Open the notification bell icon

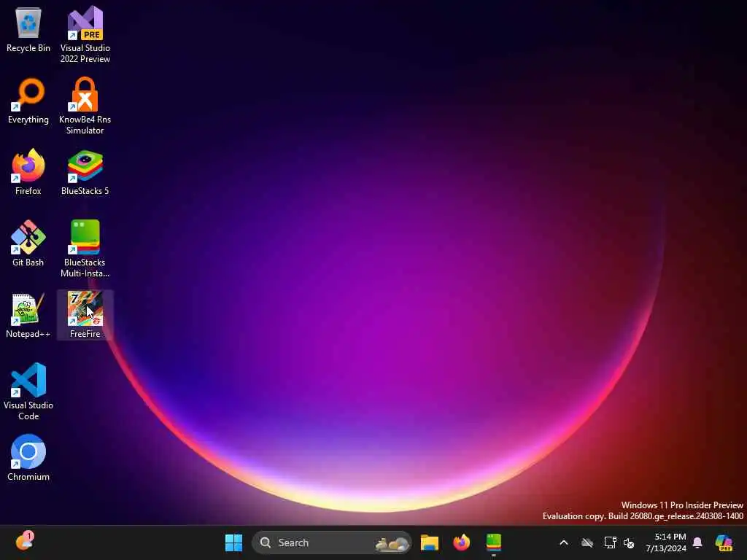(697, 542)
